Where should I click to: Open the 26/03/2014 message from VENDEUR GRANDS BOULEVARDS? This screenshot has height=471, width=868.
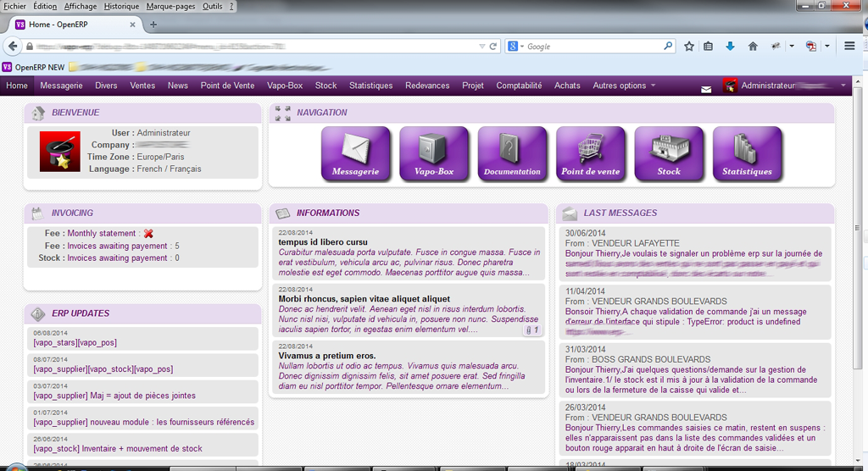tap(695, 428)
